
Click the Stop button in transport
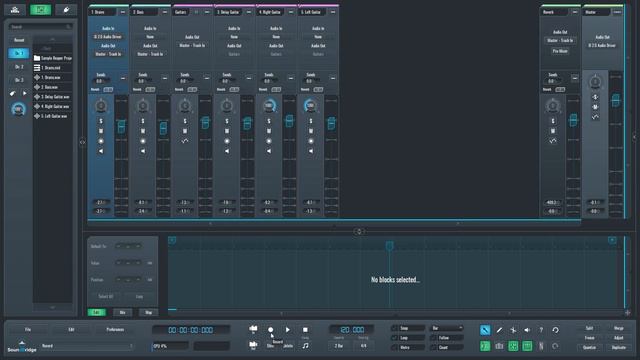tap(305, 330)
